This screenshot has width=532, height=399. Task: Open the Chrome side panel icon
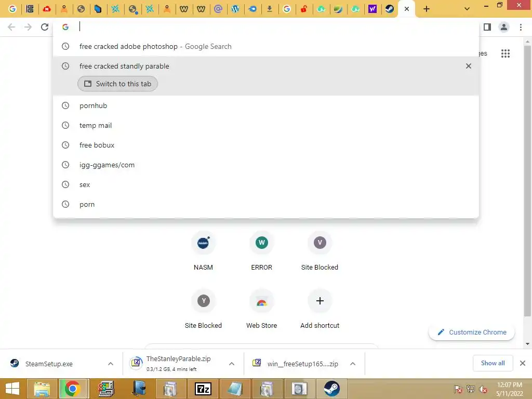click(x=487, y=27)
